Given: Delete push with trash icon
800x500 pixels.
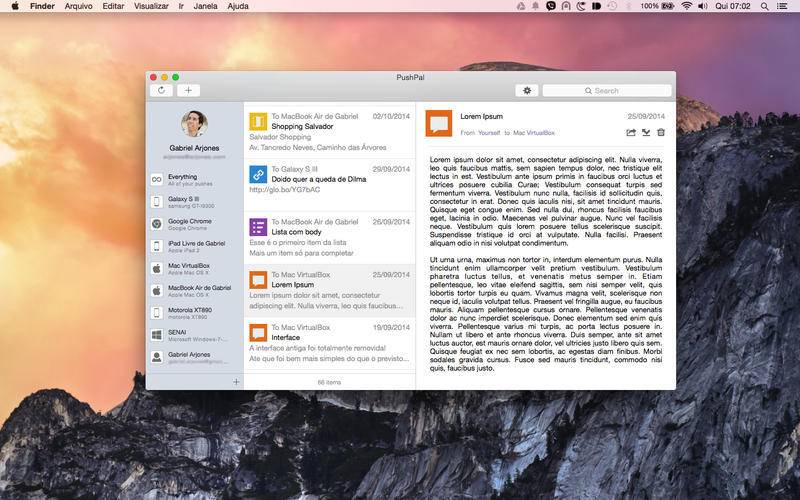Looking at the screenshot, I should pos(661,133).
